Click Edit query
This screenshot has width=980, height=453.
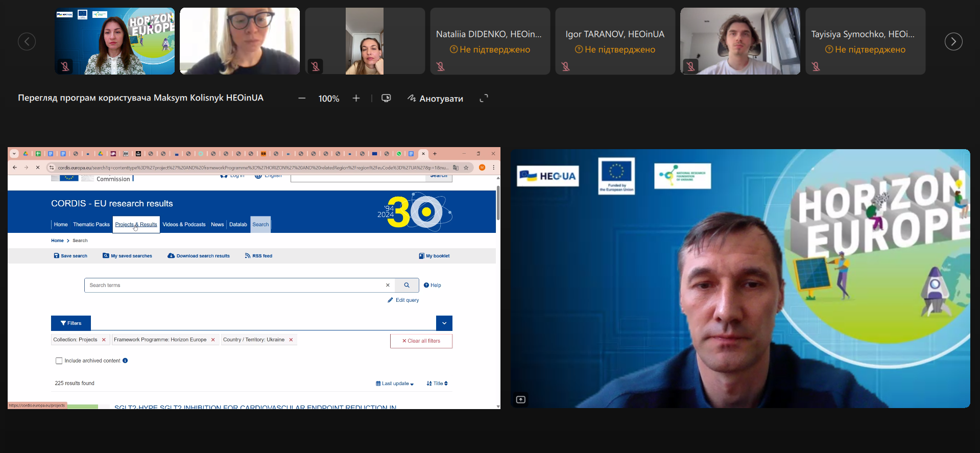pos(403,300)
